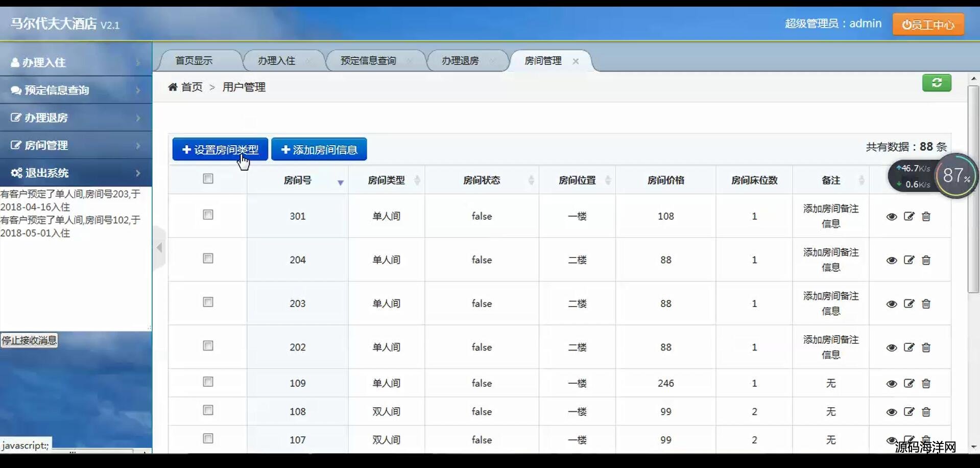The image size is (980, 468).
Task: Click the 添加房间信息 button
Action: click(x=319, y=150)
